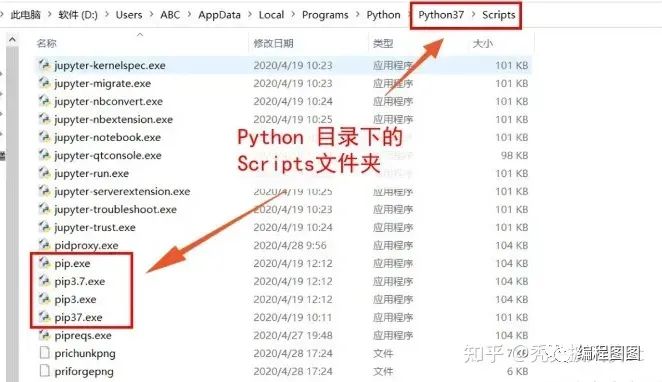Sort by the 名称 column header

tap(46, 43)
